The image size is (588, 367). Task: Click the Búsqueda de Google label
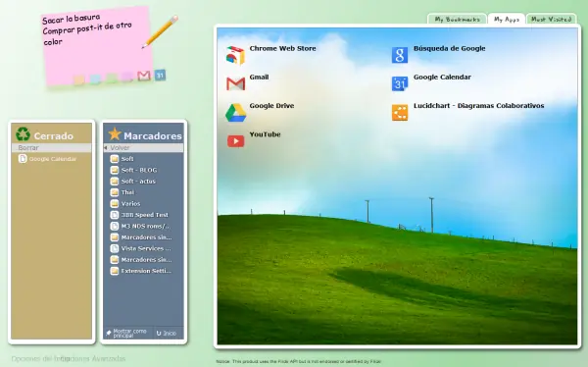tap(449, 48)
